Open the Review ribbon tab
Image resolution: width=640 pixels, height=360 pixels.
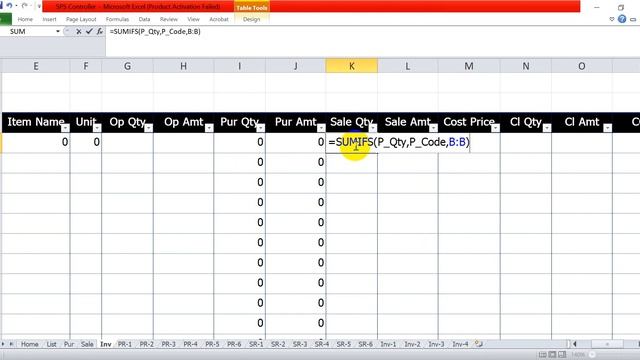point(169,19)
